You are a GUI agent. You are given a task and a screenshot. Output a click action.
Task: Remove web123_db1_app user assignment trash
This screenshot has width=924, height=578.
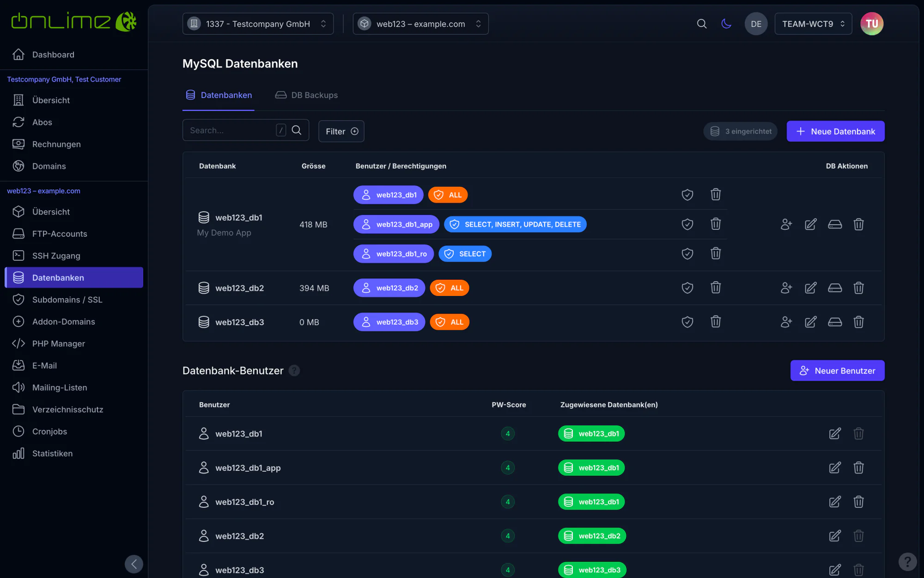pyautogui.click(x=716, y=224)
